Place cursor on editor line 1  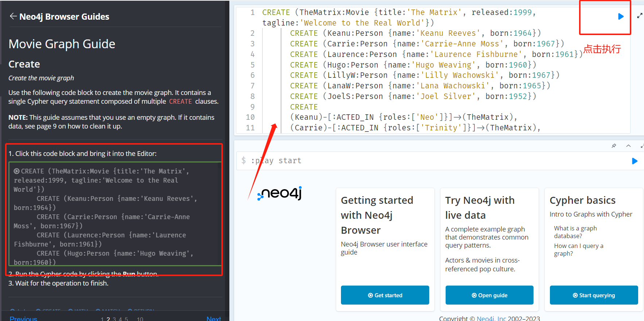(399, 18)
